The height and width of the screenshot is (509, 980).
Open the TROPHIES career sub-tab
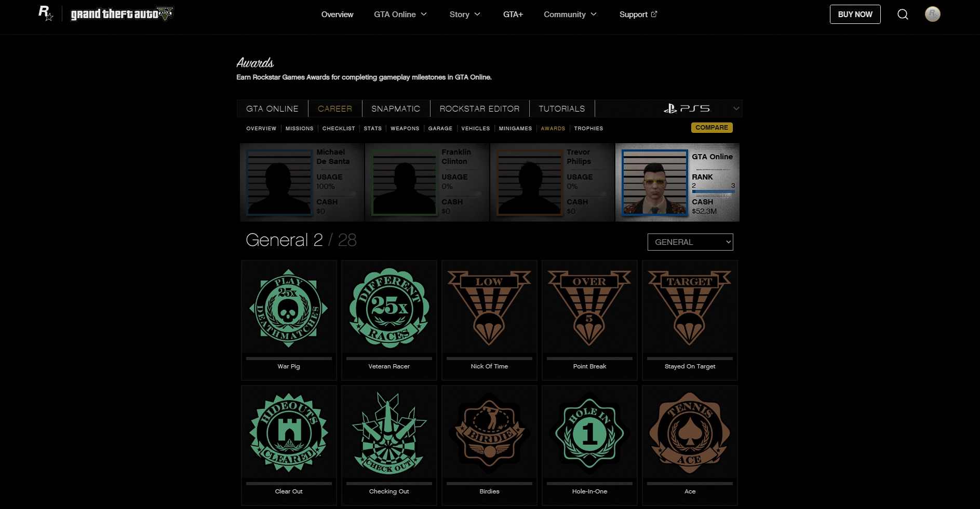(x=588, y=128)
